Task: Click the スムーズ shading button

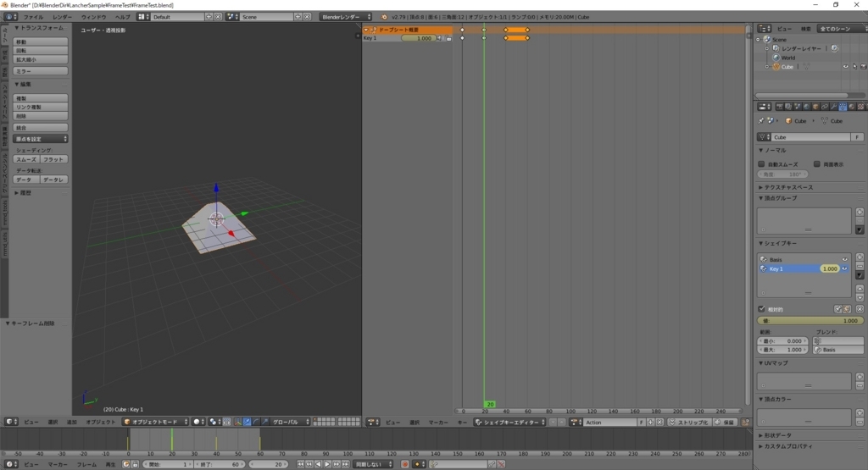Action: [x=26, y=159]
